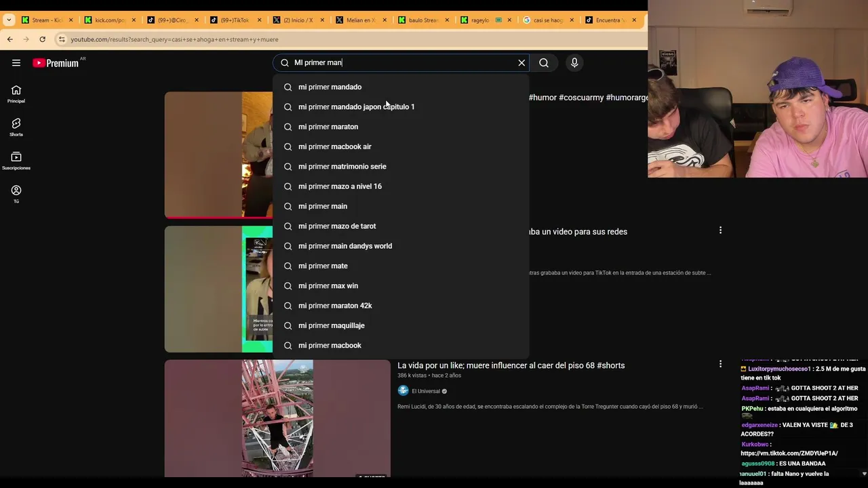This screenshot has width=868, height=488.
Task: Pick 'mi primer matrimonio serie' suggestion
Action: pos(401,166)
